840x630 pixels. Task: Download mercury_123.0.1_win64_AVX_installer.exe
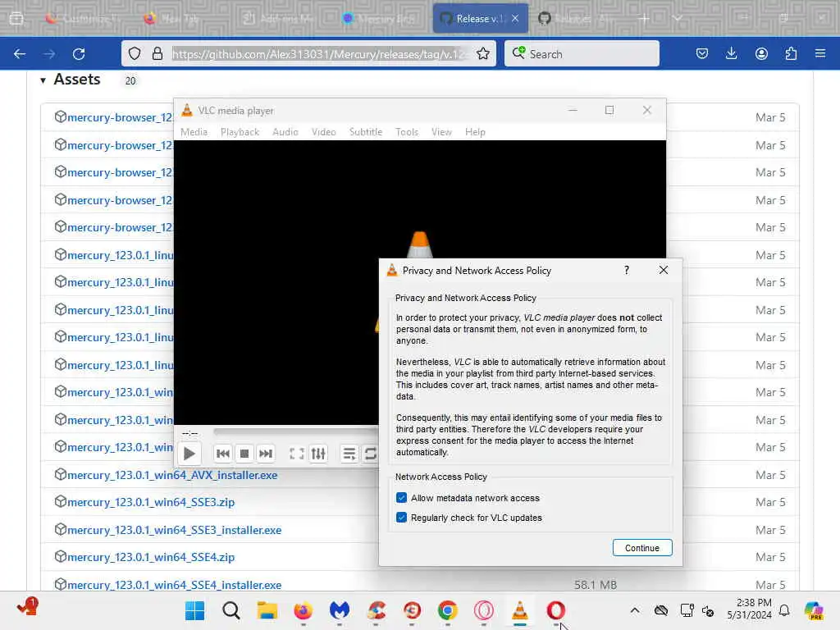[172, 475]
